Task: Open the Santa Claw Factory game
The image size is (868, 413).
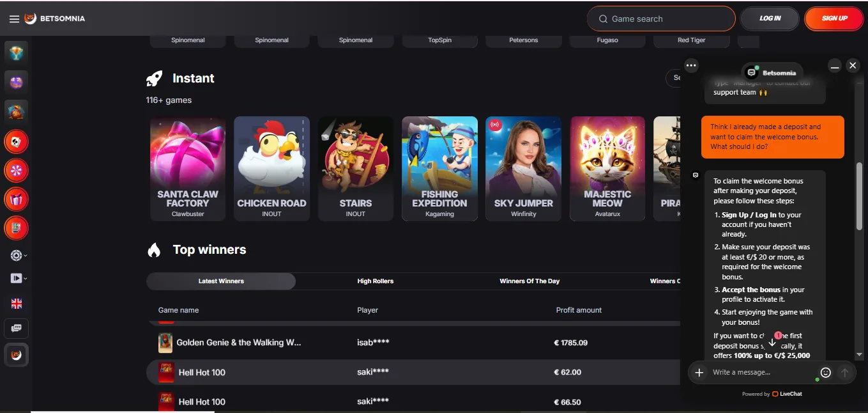Action: [188, 169]
